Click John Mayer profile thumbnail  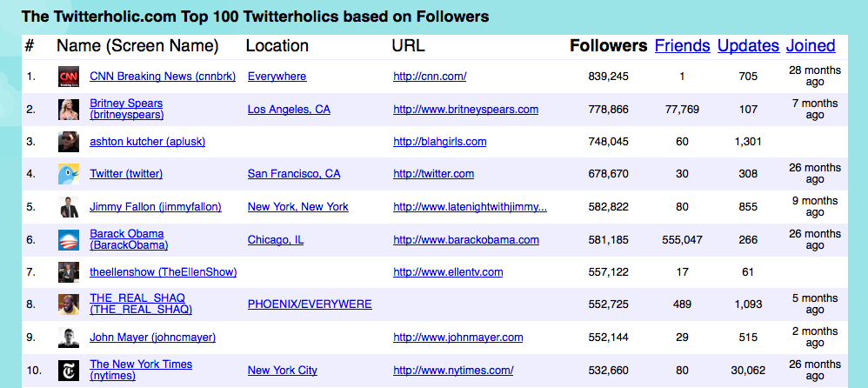[69, 337]
